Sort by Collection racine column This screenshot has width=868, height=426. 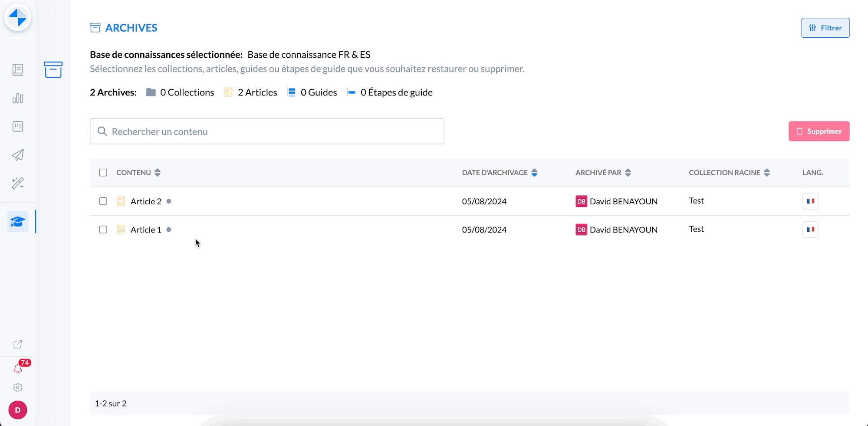coord(767,173)
